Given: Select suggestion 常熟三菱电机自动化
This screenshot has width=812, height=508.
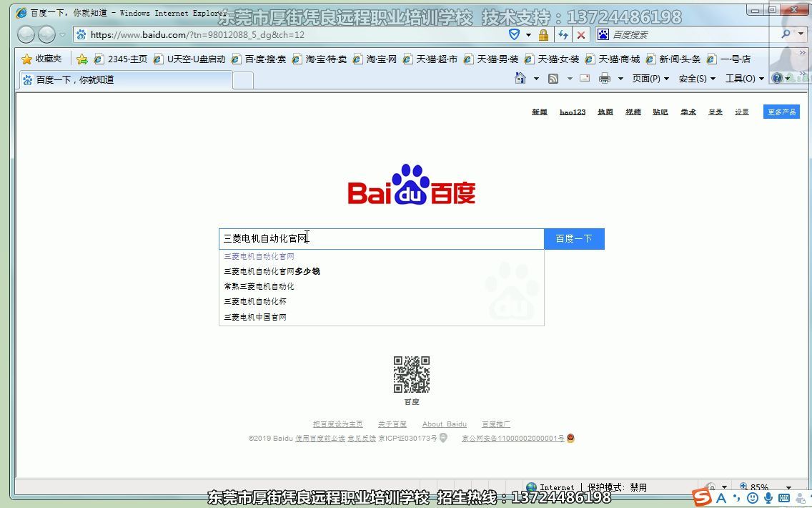Looking at the screenshot, I should (x=382, y=286).
